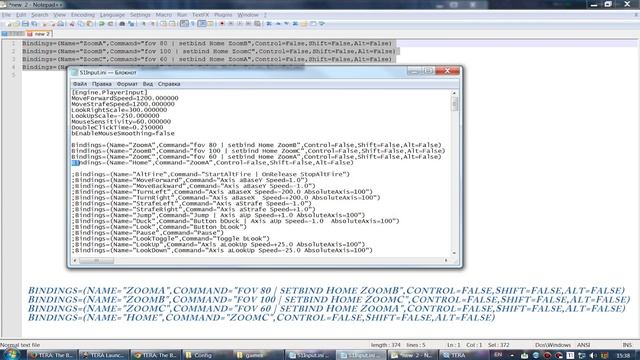This screenshot has width=640, height=360.
Task: Open the Plugins menu
Action: click(x=223, y=15)
